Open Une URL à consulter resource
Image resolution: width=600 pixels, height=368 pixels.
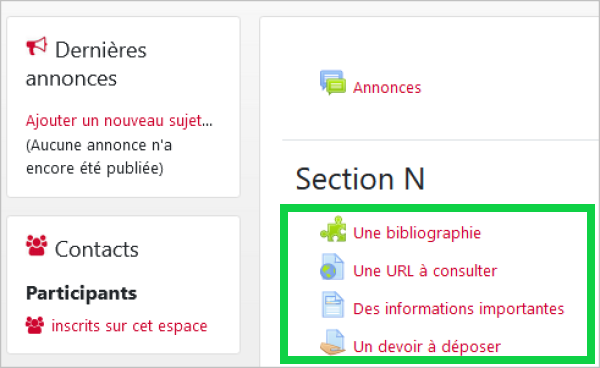point(425,271)
